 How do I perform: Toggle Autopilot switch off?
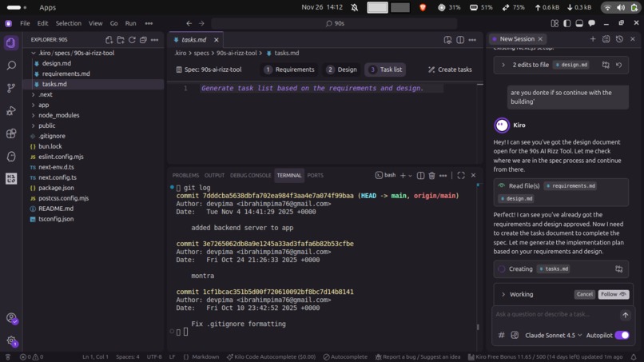pos(622,336)
